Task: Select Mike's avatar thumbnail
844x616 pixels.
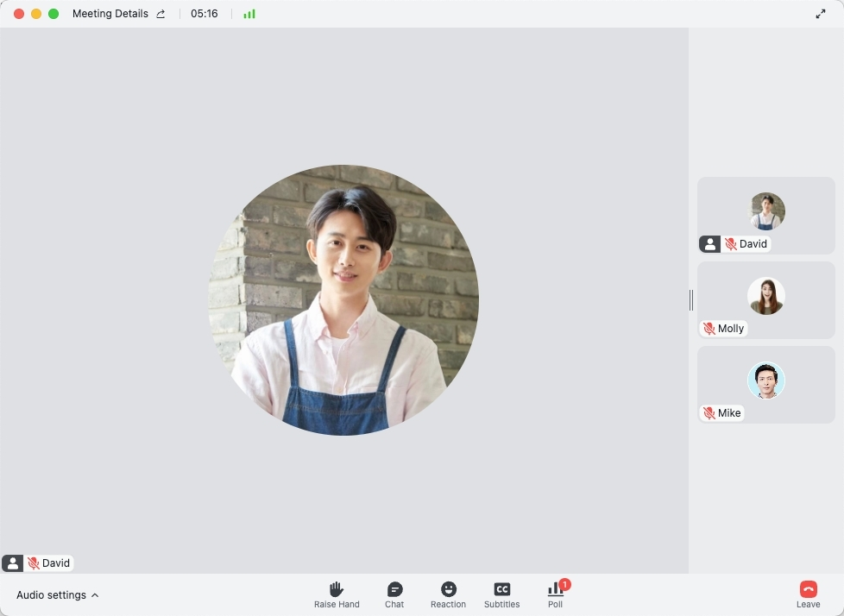Action: tap(766, 380)
